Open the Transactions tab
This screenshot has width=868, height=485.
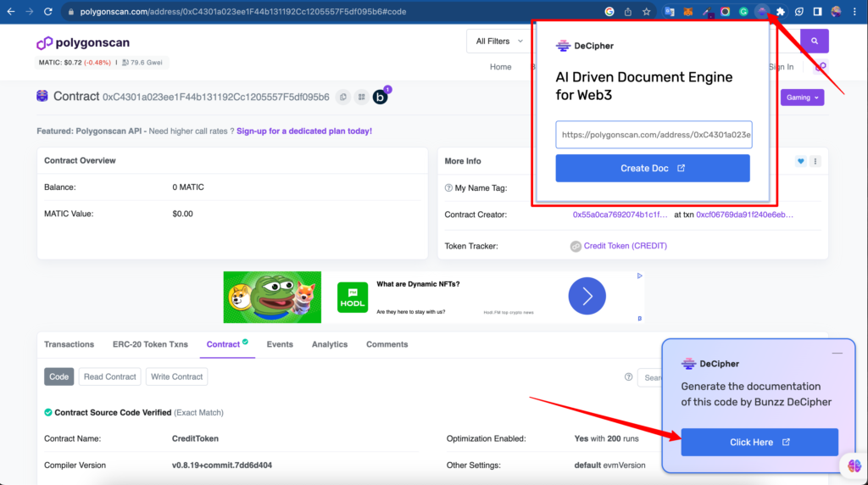point(70,344)
